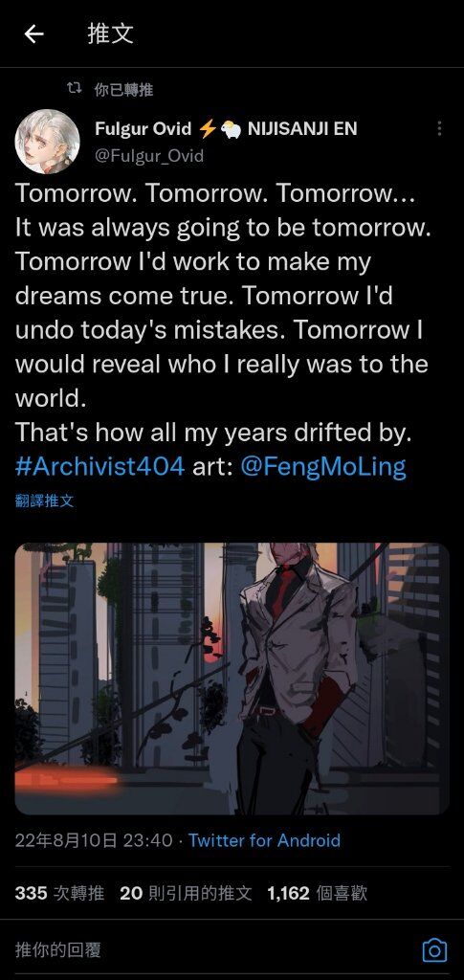
Task: Tap the 你已轉推 retweeted label
Action: pyautogui.click(x=123, y=89)
